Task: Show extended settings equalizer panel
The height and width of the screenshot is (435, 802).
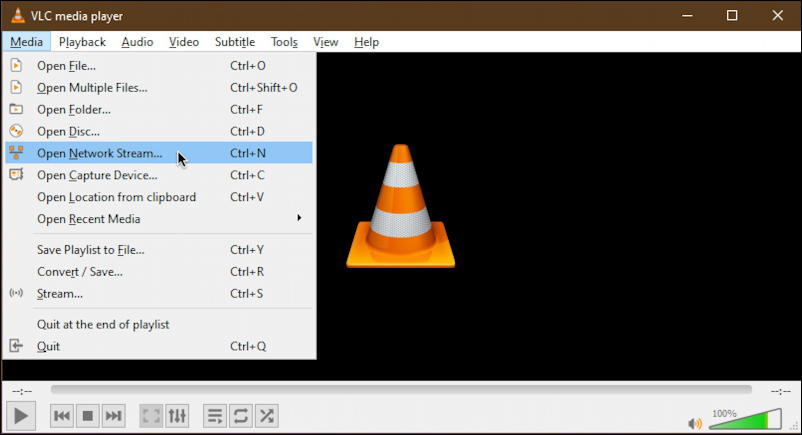Action: tap(177, 416)
